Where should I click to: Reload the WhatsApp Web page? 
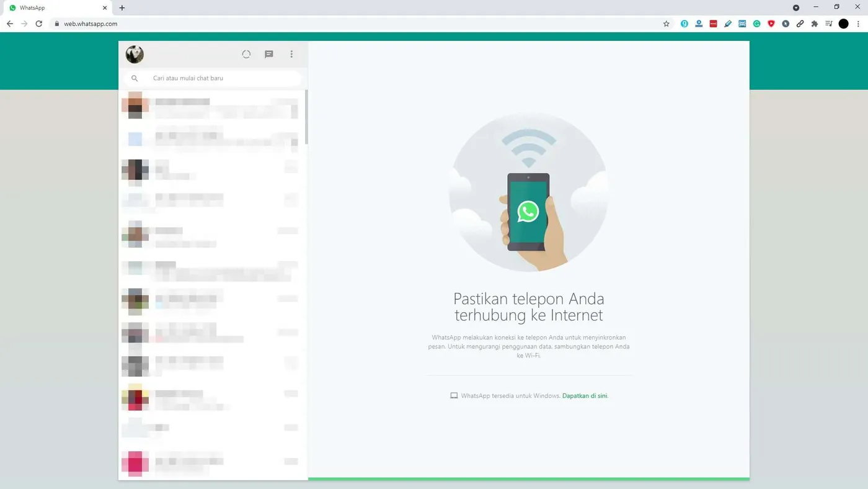tap(39, 24)
